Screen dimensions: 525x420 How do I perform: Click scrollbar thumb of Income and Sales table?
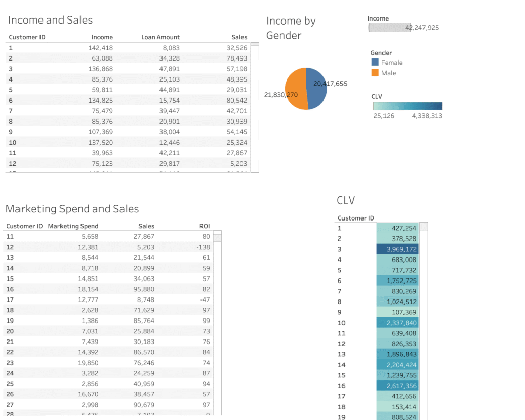254,45
